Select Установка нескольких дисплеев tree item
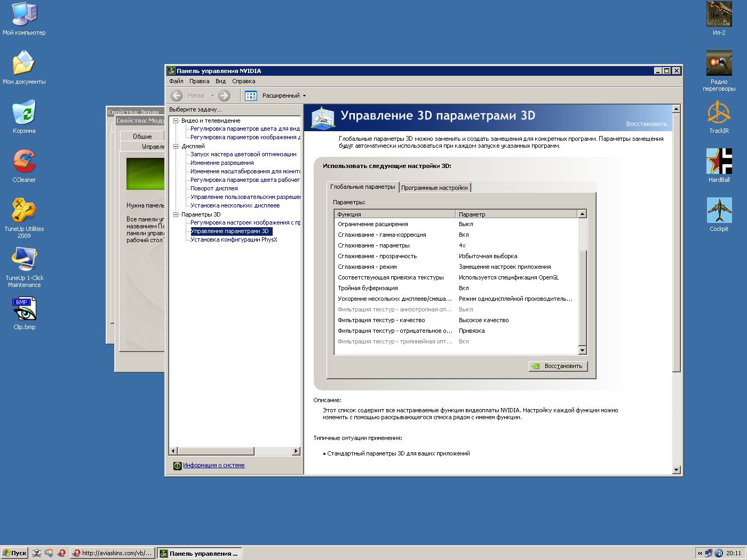The width and height of the screenshot is (747, 560). tap(235, 205)
